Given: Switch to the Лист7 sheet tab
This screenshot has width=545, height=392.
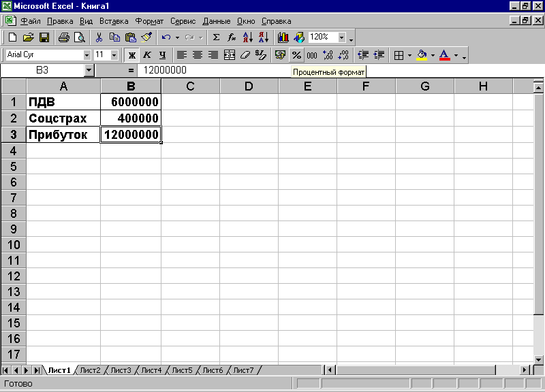Looking at the screenshot, I should (243, 370).
